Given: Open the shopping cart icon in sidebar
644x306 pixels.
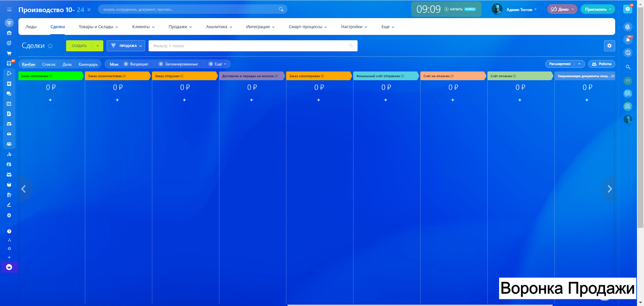Looking at the screenshot, I should pyautogui.click(x=9, y=53).
